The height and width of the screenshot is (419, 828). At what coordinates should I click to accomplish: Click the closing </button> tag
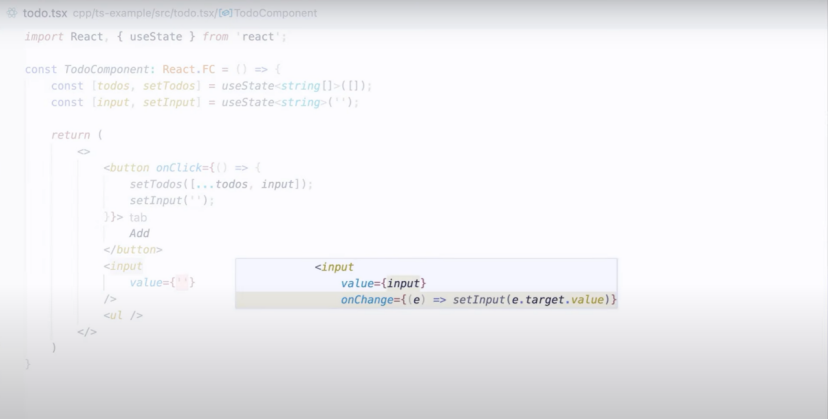pos(133,249)
